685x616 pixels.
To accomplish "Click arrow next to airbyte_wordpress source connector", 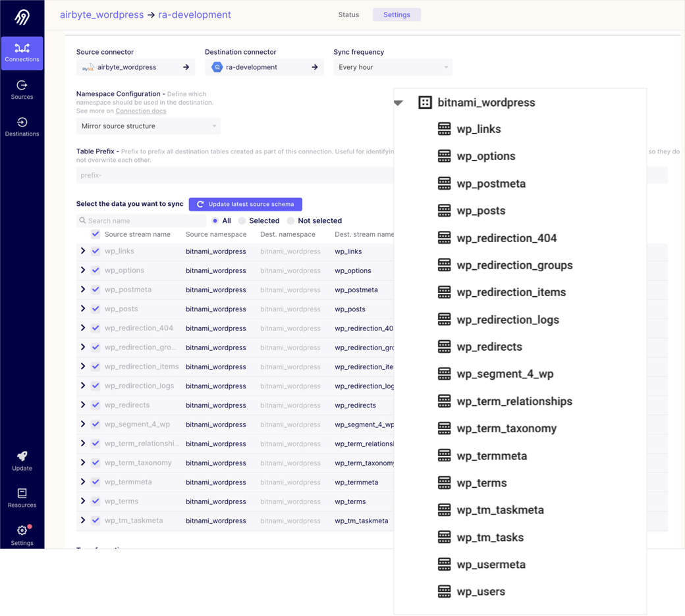I will point(186,67).
